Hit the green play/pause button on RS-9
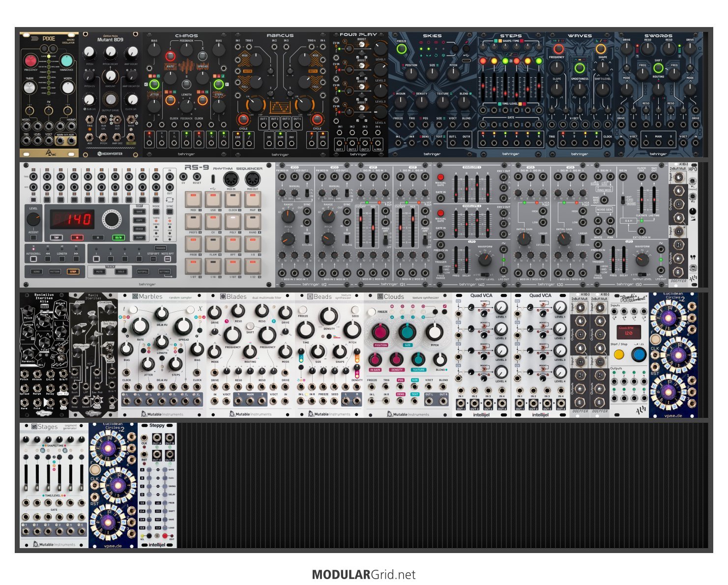The width and height of the screenshot is (728, 585). click(x=118, y=237)
